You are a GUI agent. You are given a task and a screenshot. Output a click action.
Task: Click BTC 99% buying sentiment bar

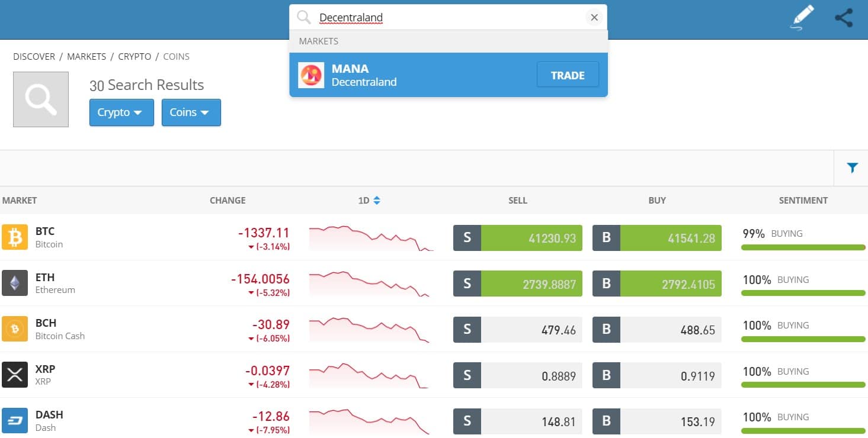pos(803,247)
